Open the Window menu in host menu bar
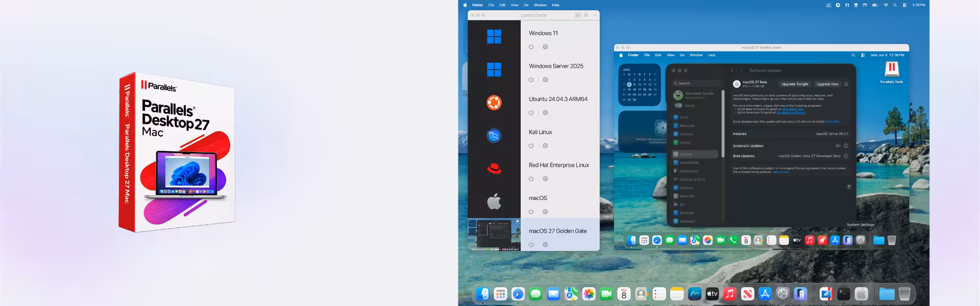The height and width of the screenshot is (306, 980). coord(540,5)
